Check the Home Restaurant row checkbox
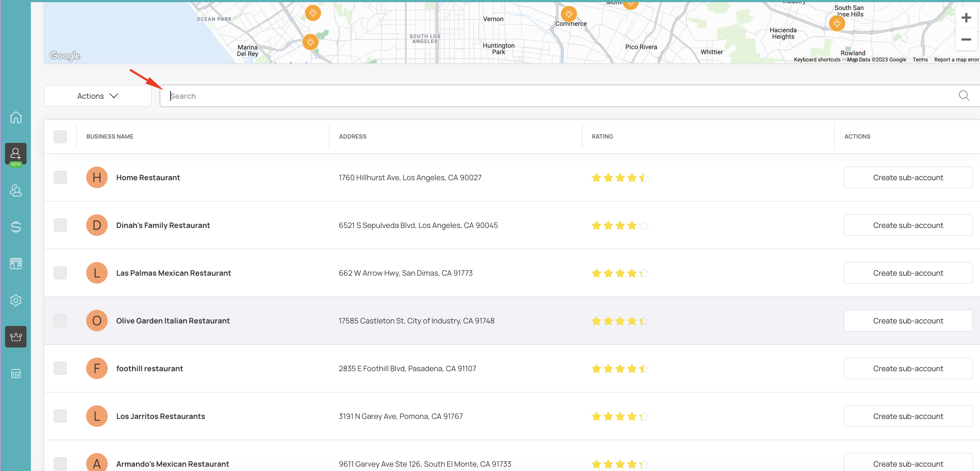The image size is (980, 471). 60,177
